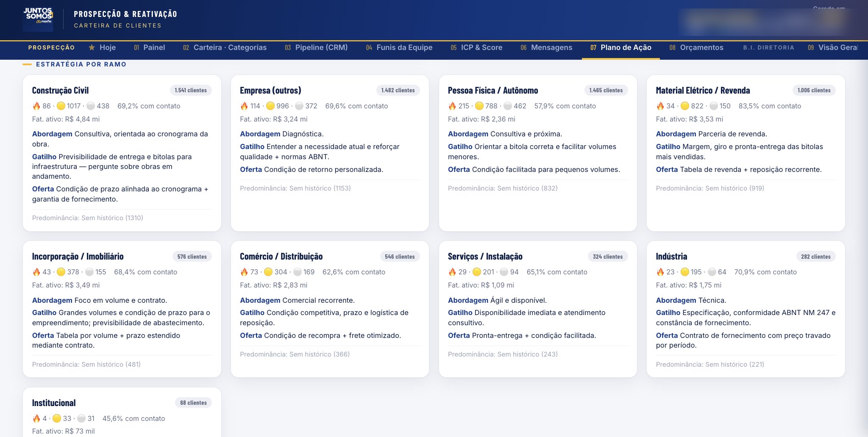Click 'Predominância: Sem histórico (1153)' text
This screenshot has width=868, height=437.
point(295,188)
